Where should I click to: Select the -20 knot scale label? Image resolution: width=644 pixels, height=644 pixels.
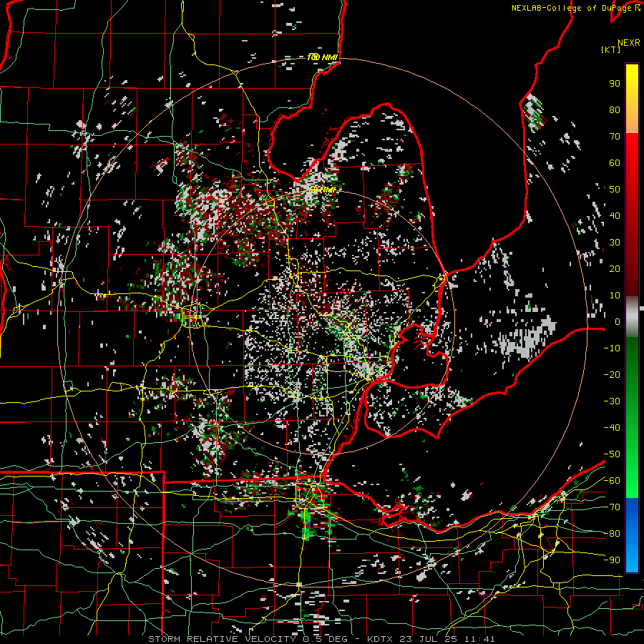click(x=612, y=374)
